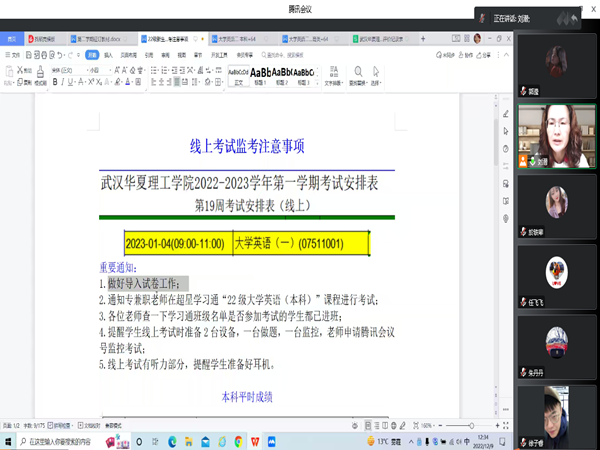Apply the 标题 2 style
The height and width of the screenshot is (450, 600).
(282, 76)
